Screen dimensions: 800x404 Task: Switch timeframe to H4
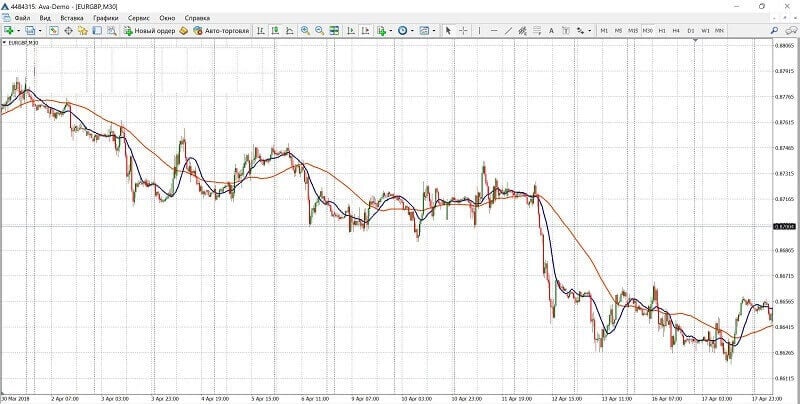tap(676, 31)
